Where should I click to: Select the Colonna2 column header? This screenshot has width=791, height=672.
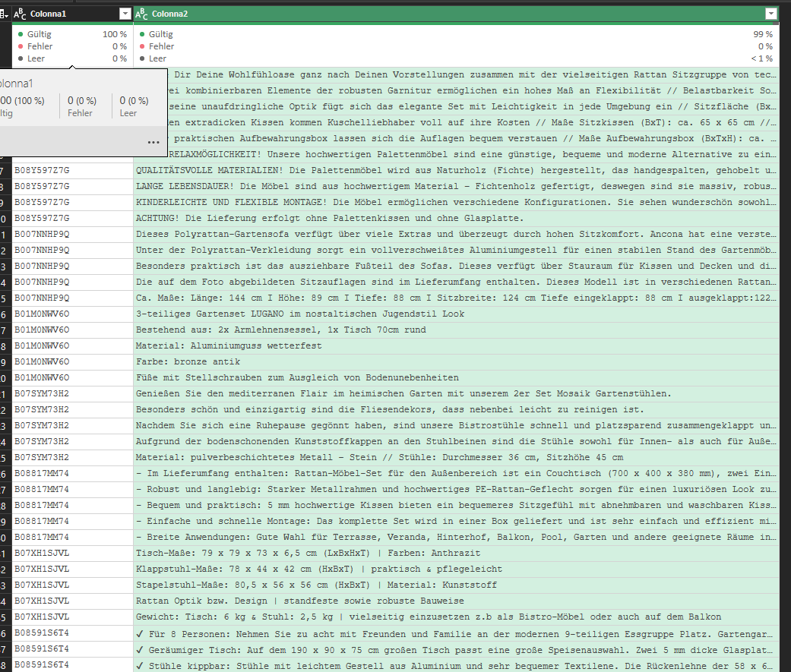(x=456, y=14)
